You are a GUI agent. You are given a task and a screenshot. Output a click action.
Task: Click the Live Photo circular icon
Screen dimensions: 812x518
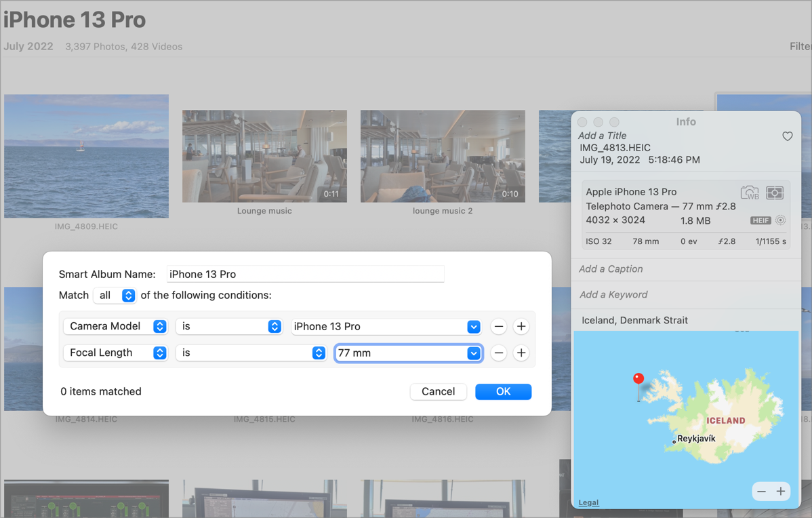781,220
